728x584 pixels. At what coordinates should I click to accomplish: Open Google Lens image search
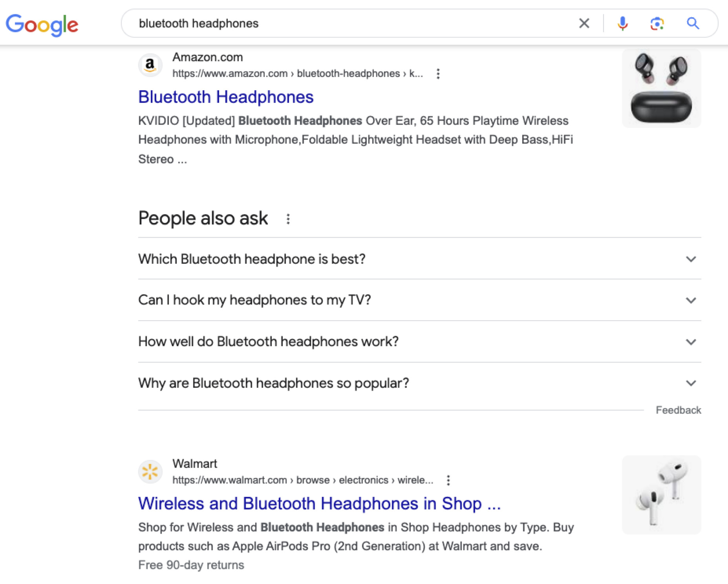[657, 23]
